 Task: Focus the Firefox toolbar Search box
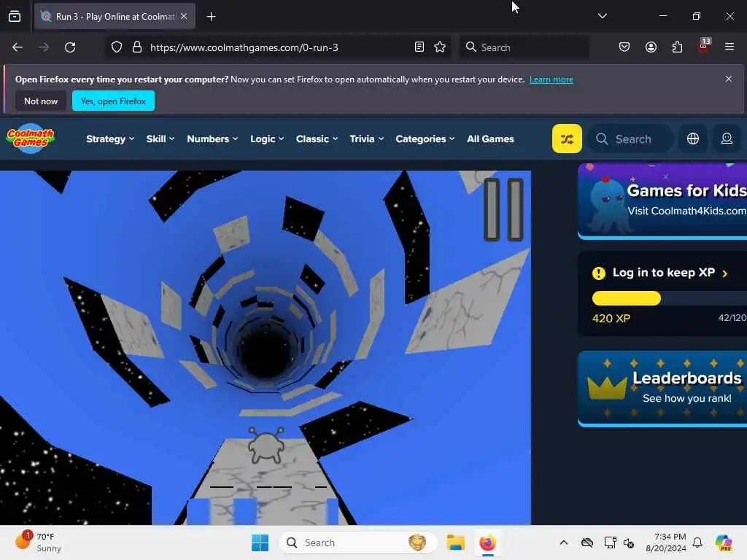click(524, 47)
